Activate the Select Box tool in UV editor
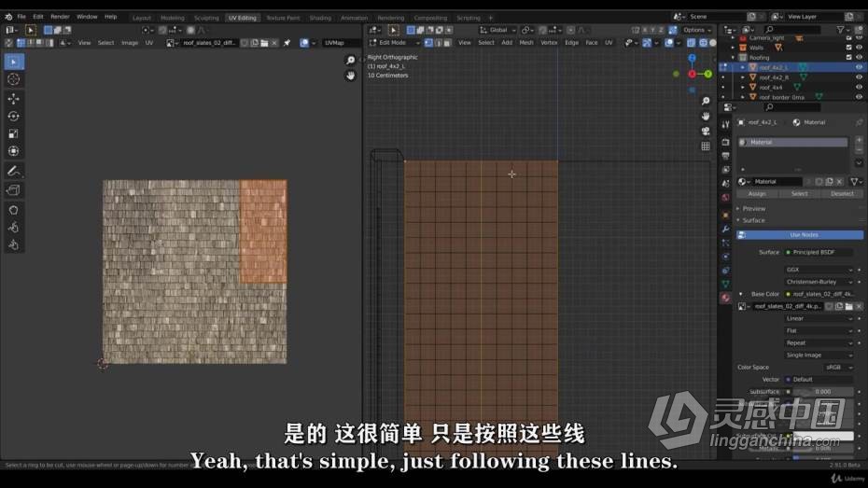 14,62
